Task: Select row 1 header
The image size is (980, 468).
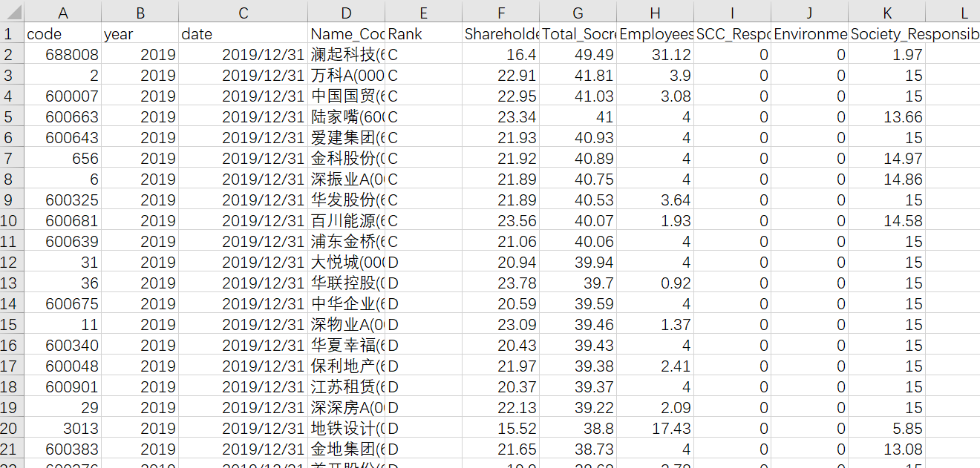Action: pyautogui.click(x=12, y=33)
